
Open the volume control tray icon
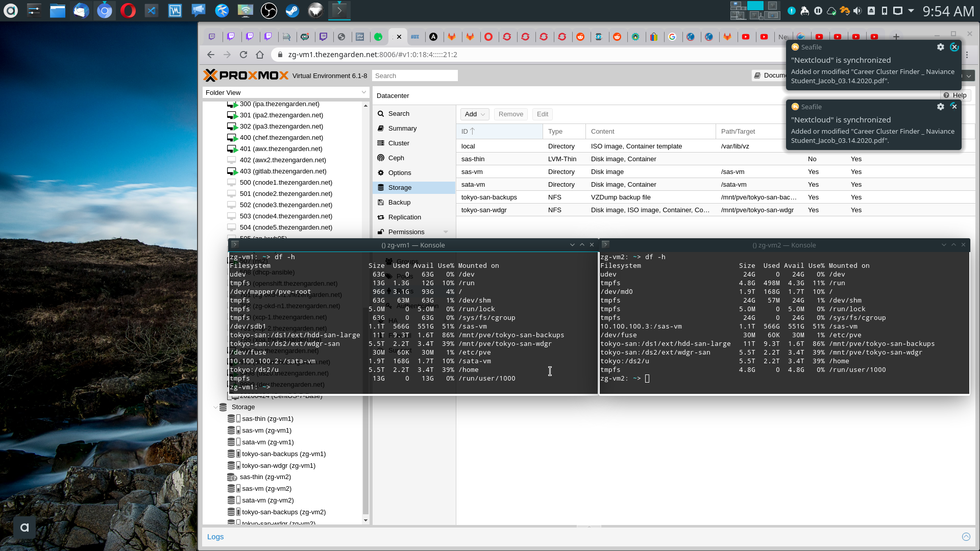click(857, 11)
